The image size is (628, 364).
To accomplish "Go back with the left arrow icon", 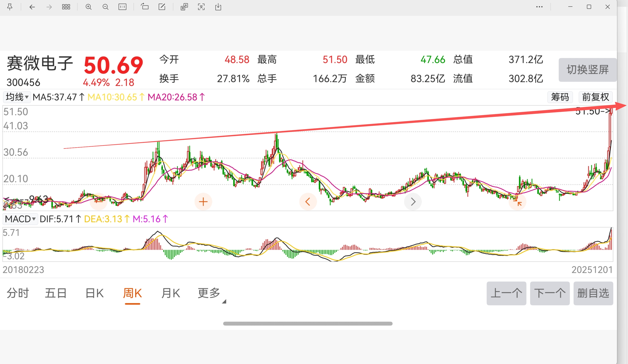I will pos(32,7).
